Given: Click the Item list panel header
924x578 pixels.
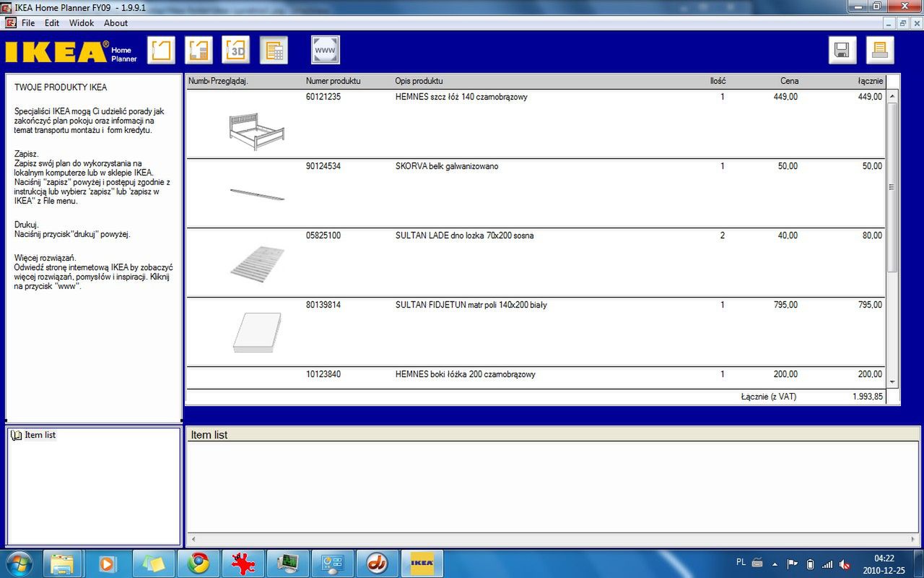Looking at the screenshot, I should 554,435.
